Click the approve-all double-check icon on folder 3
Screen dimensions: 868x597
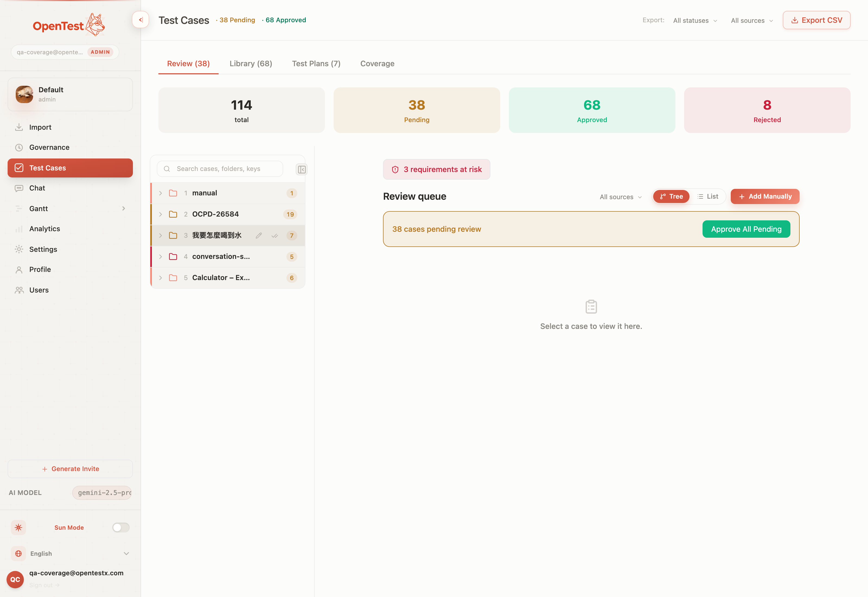click(x=275, y=235)
